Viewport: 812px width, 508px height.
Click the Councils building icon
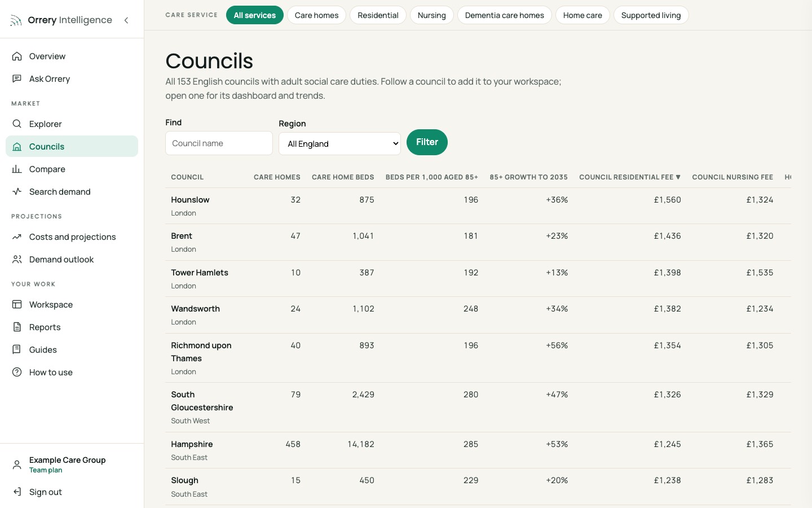click(17, 147)
